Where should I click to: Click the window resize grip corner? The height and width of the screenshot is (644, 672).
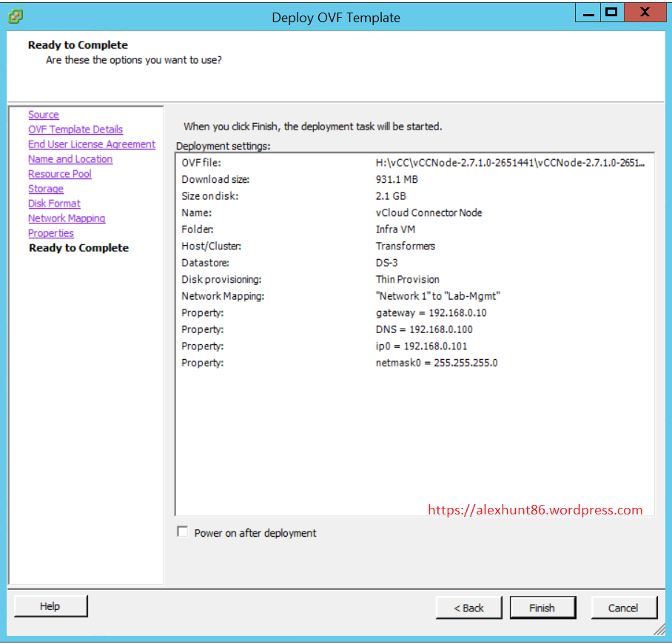(659, 629)
